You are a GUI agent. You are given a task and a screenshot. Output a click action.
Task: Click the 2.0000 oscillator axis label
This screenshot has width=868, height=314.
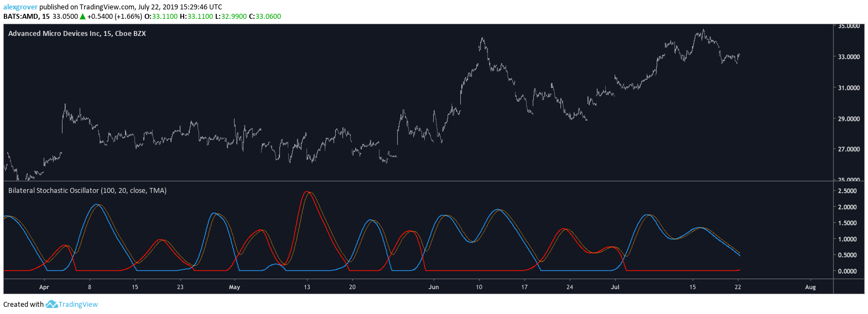point(848,207)
